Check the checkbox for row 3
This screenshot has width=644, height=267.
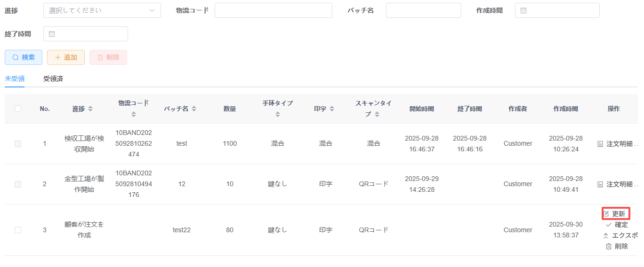point(18,230)
